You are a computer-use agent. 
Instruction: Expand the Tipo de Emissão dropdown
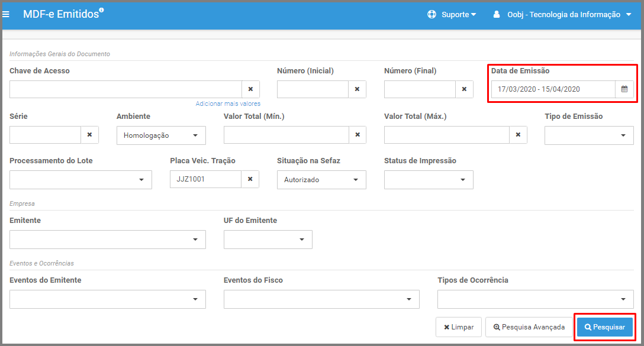pos(589,135)
